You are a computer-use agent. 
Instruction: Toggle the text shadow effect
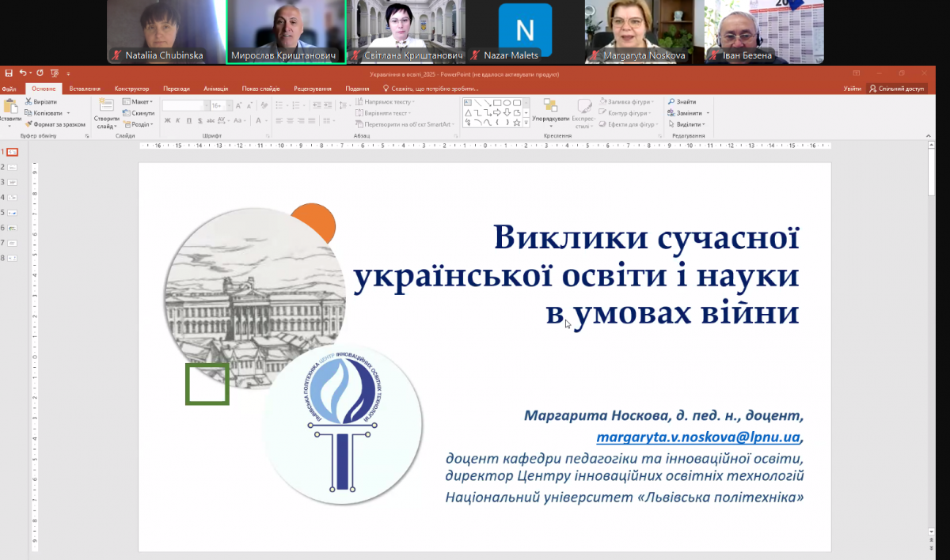(x=199, y=120)
